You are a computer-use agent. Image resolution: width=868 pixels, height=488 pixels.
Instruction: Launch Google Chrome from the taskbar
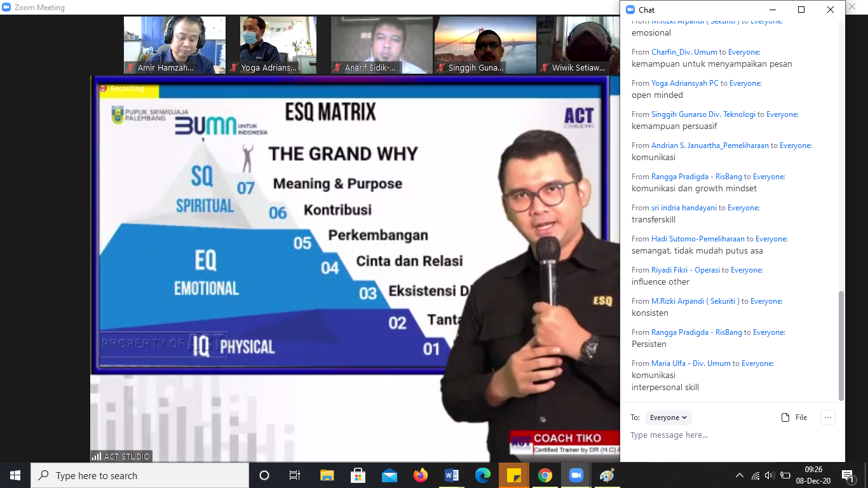[x=545, y=475]
